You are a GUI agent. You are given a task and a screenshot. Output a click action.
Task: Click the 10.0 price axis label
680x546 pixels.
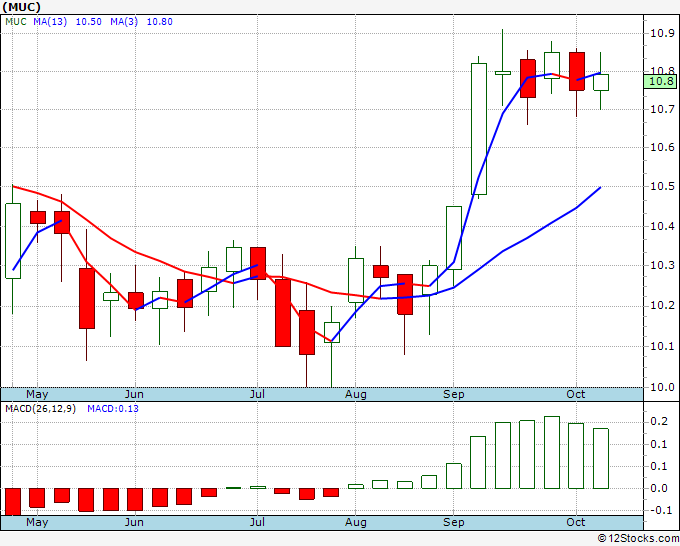pyautogui.click(x=662, y=387)
